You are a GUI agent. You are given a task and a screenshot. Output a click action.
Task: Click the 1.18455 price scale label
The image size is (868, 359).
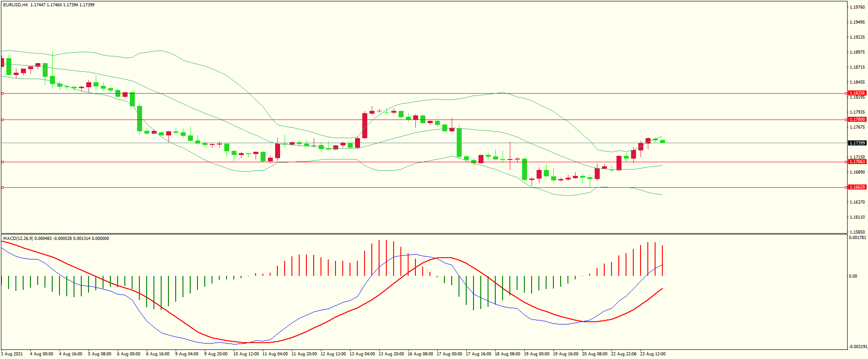point(857,82)
